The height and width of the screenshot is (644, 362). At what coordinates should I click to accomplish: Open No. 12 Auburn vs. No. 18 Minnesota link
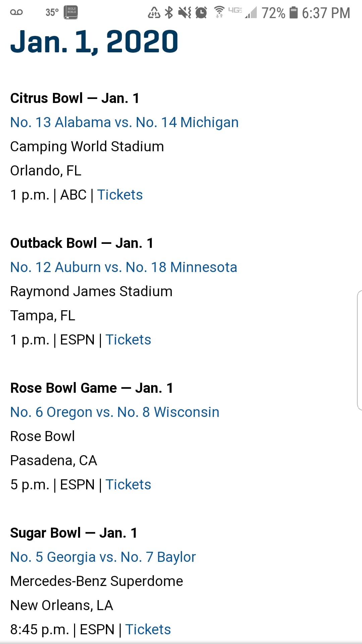(x=124, y=267)
